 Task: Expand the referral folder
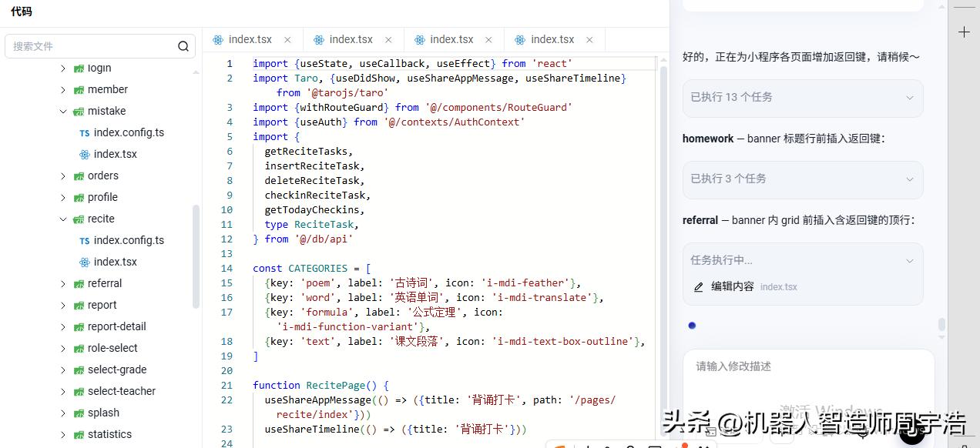(63, 283)
